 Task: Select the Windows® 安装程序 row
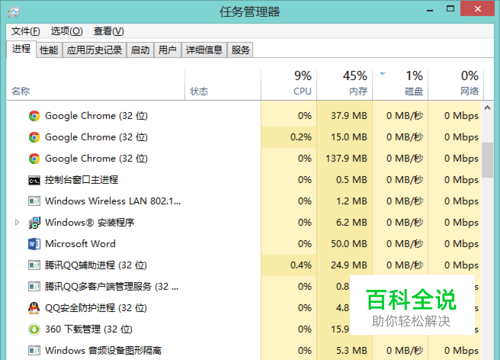(244, 223)
